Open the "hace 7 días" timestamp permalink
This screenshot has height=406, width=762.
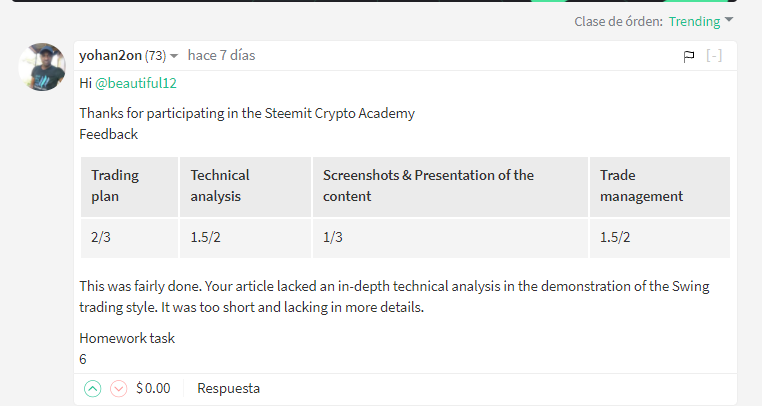(221, 56)
